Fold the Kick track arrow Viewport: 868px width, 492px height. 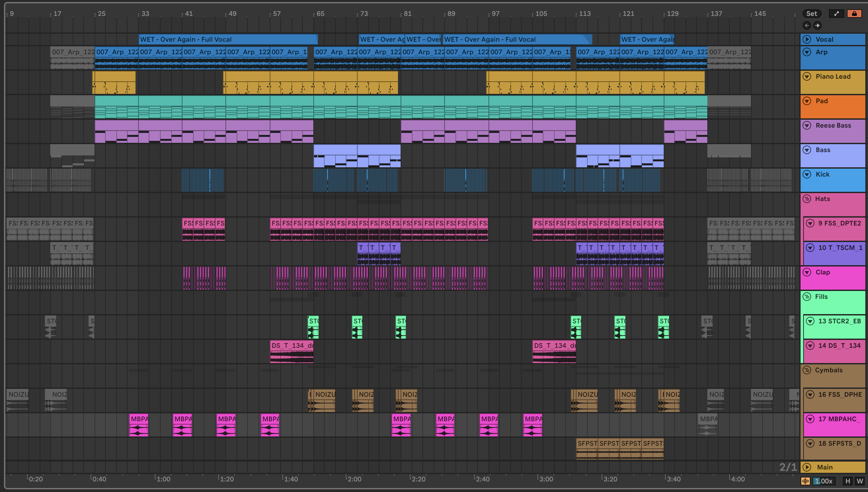click(x=807, y=174)
